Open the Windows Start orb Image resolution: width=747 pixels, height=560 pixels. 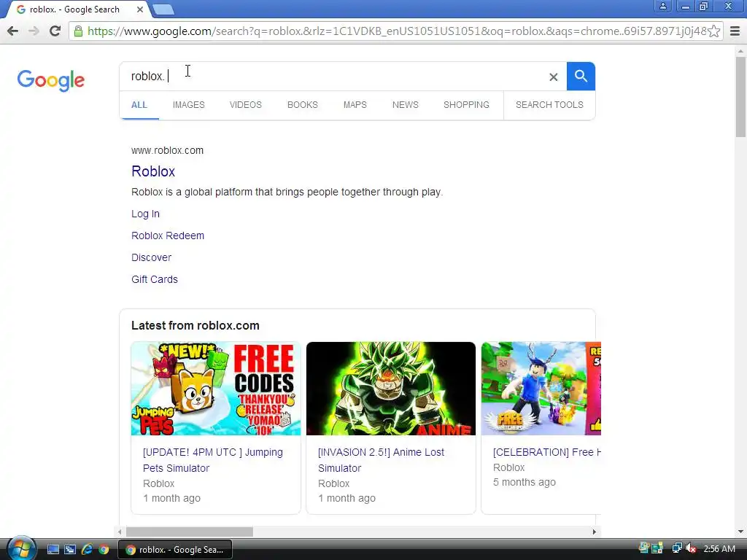[21, 548]
